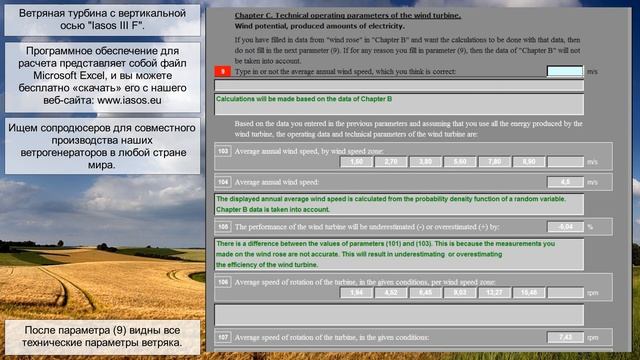
Task: Click the probability density function note
Action: tap(399, 204)
